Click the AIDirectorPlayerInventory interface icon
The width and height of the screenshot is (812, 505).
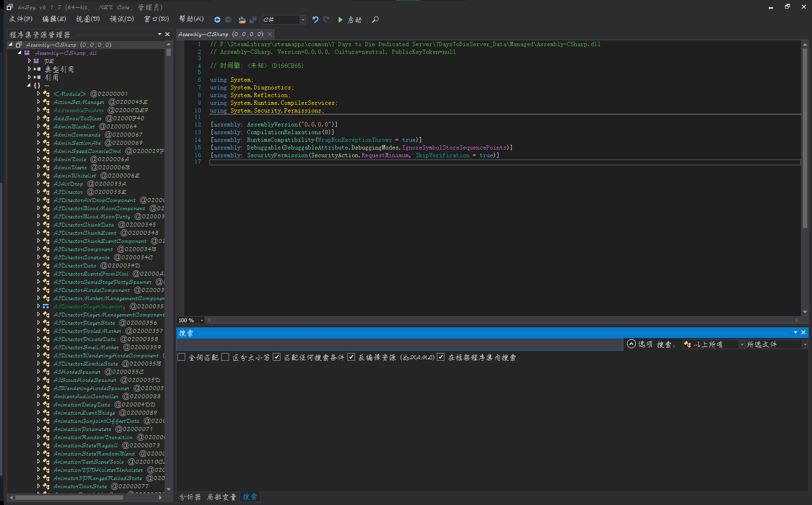click(x=46, y=306)
